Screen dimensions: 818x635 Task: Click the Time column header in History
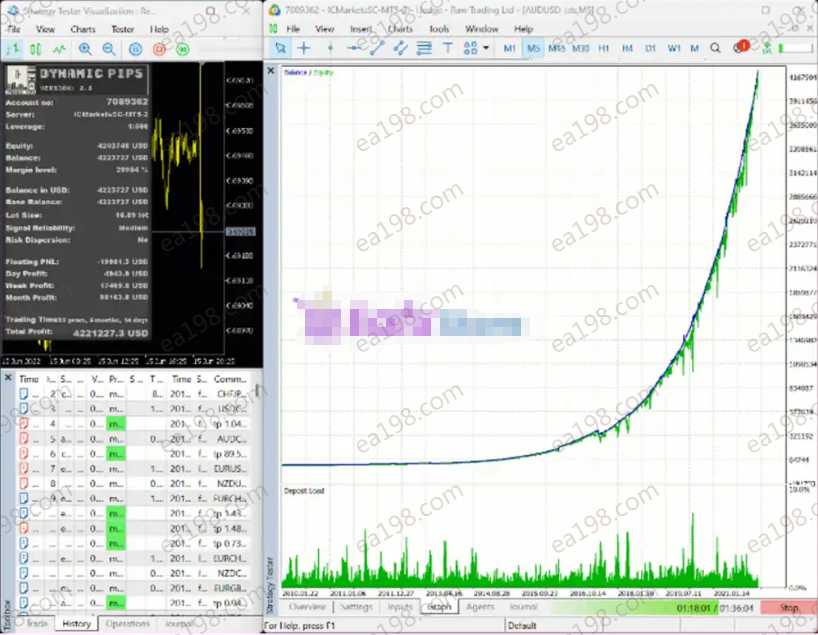coord(29,380)
